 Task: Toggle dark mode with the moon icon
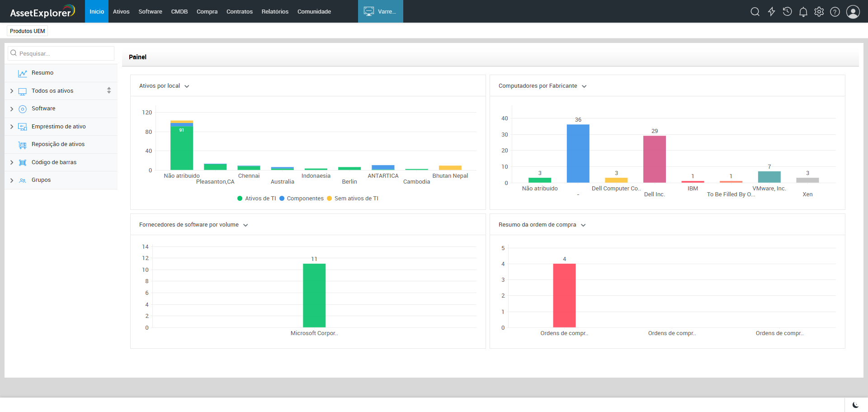855,405
